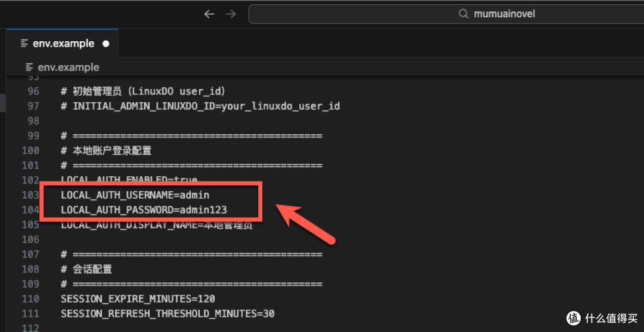Click the LOCAL_AUTH_USERNAME=admin line
The width and height of the screenshot is (644, 332).
pos(135,195)
